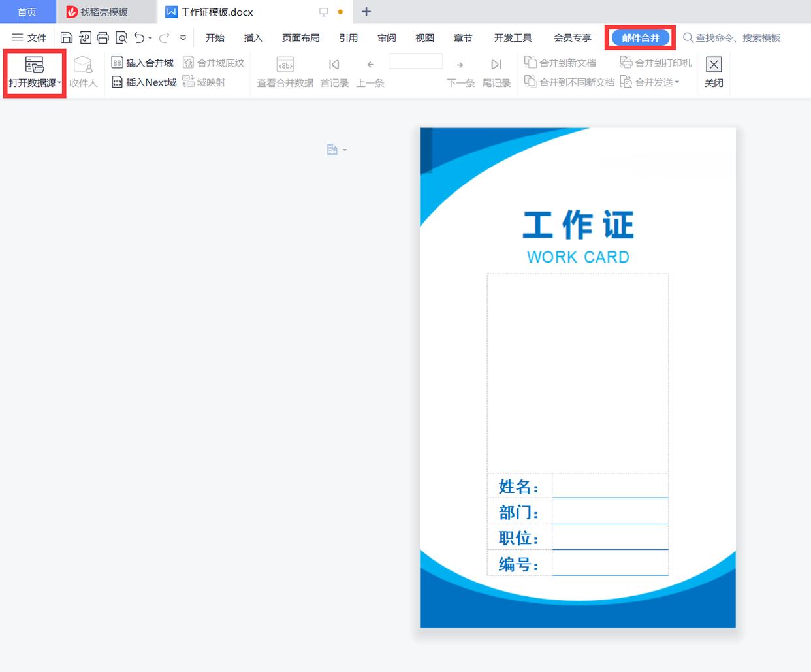Screen dimensions: 811x672
Task: Choose 合并到新文档 merge to new document
Action: (560, 63)
